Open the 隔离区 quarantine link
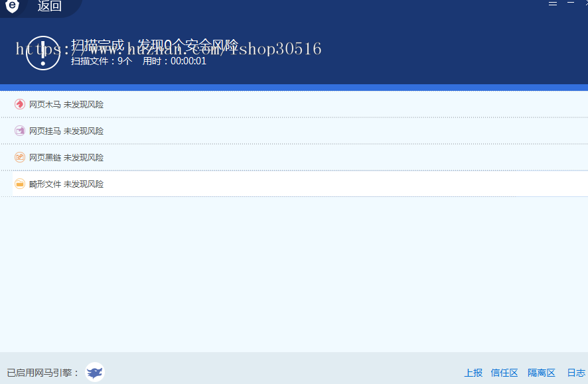588x384 pixels. 542,373
